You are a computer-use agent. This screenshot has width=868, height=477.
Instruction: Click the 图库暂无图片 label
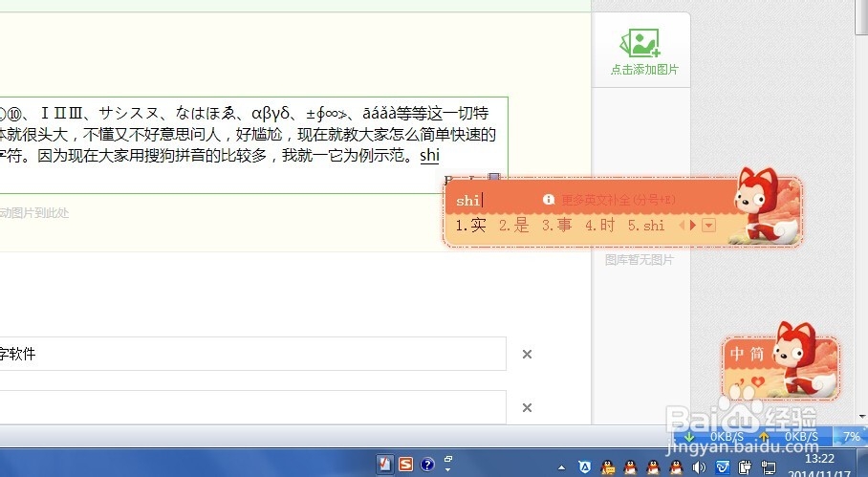pyautogui.click(x=639, y=259)
